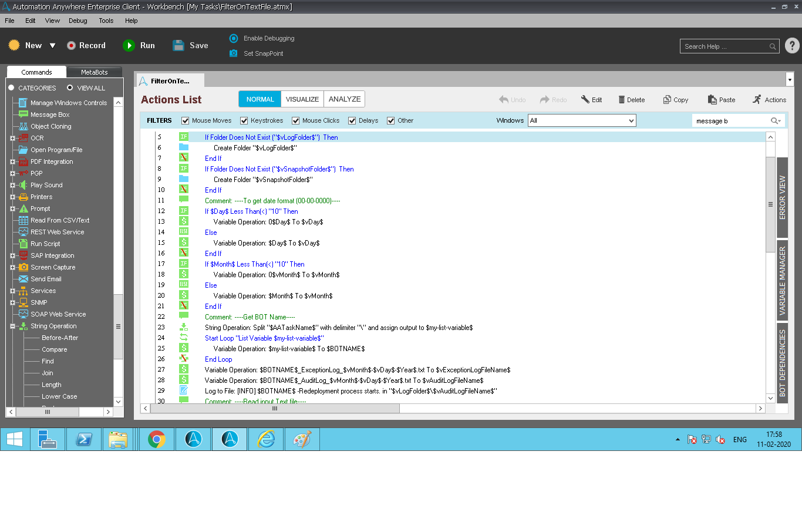The image size is (802, 532).
Task: Switch to VISUALIZE view
Action: tap(302, 99)
